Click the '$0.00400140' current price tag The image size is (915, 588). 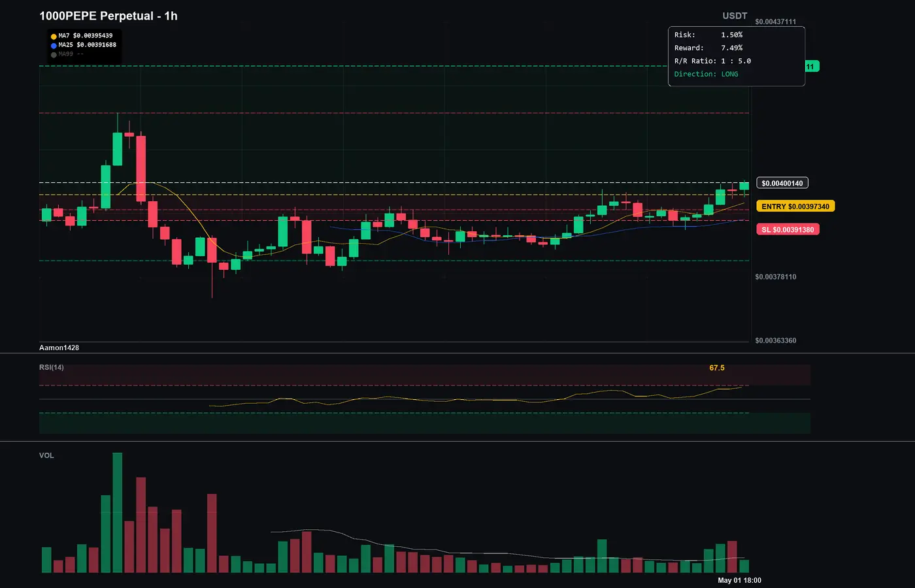point(782,184)
